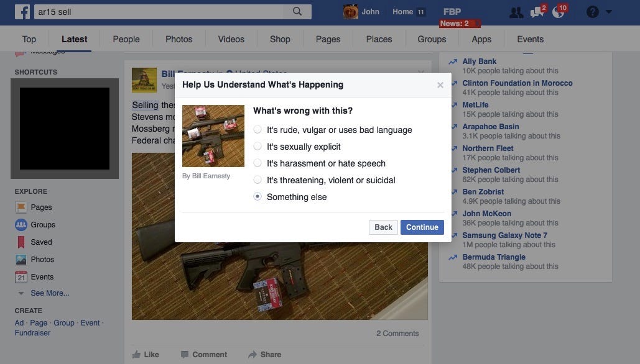The image size is (640, 364).
Task: Click Create Event link
Action: pos(90,323)
